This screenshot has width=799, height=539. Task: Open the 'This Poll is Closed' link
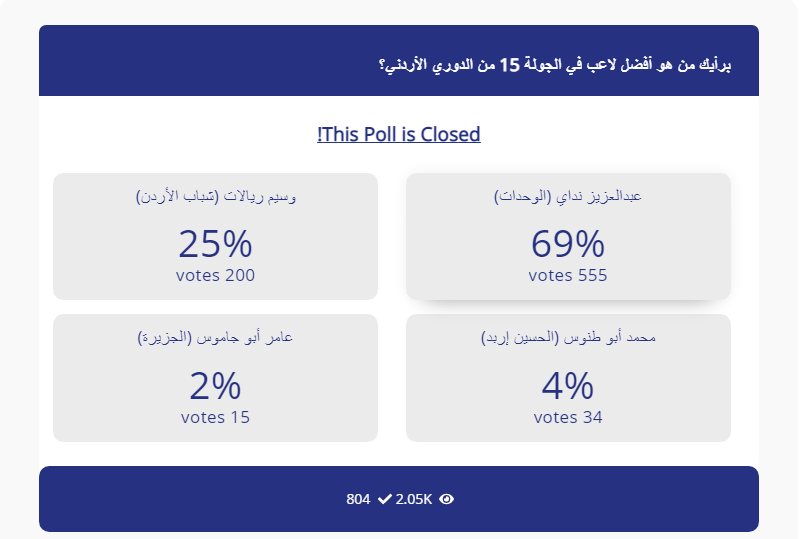pos(398,134)
